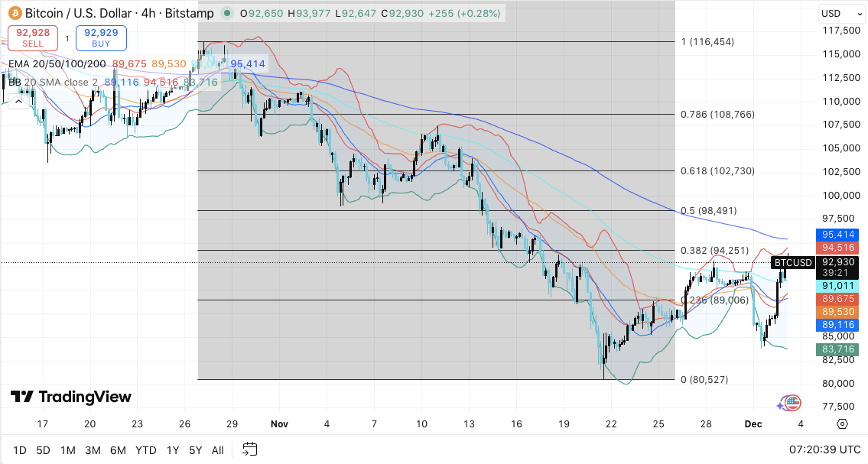This screenshot has height=464, width=868.
Task: Open the USD currency dropdown
Action: pyautogui.click(x=841, y=13)
